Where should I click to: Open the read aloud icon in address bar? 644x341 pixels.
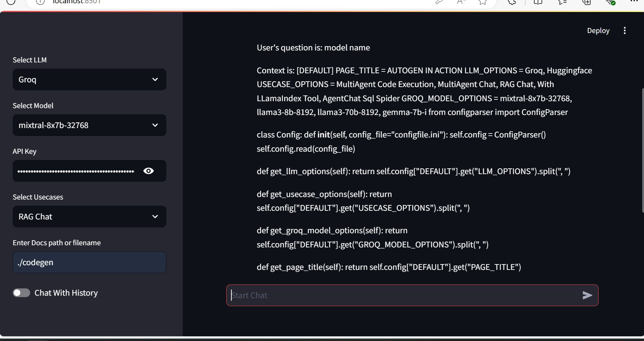(461, 2)
